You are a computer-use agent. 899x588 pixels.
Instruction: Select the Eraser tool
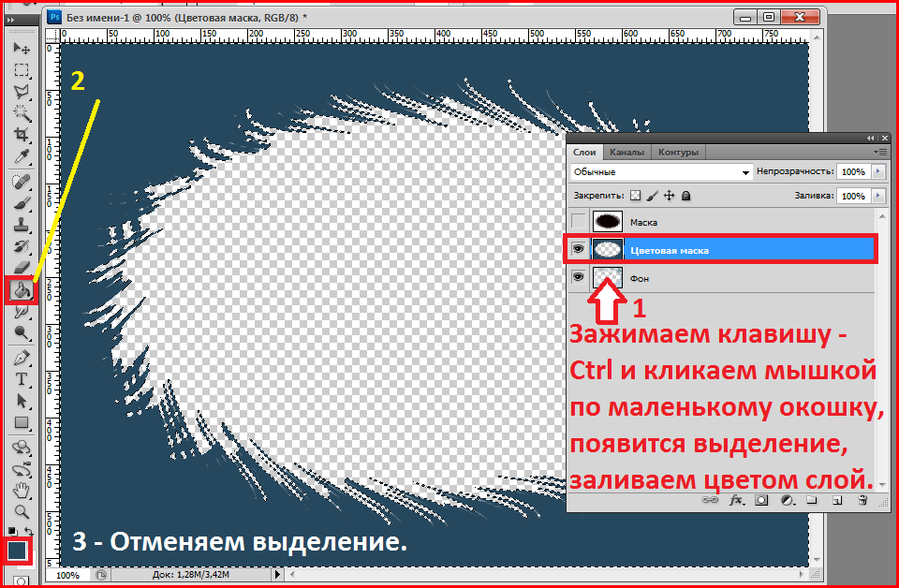22,268
